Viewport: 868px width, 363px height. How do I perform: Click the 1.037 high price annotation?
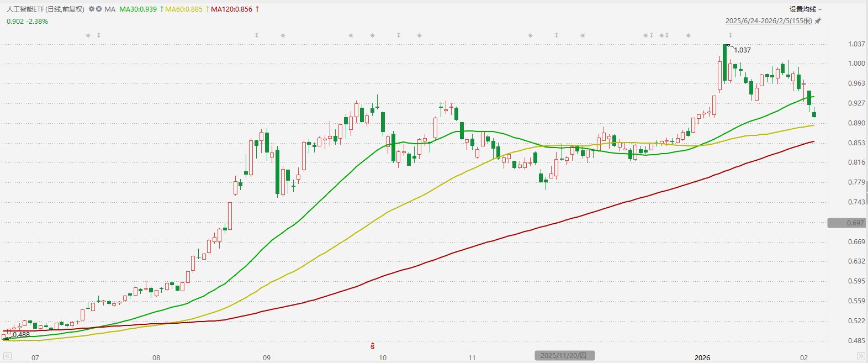pos(742,50)
